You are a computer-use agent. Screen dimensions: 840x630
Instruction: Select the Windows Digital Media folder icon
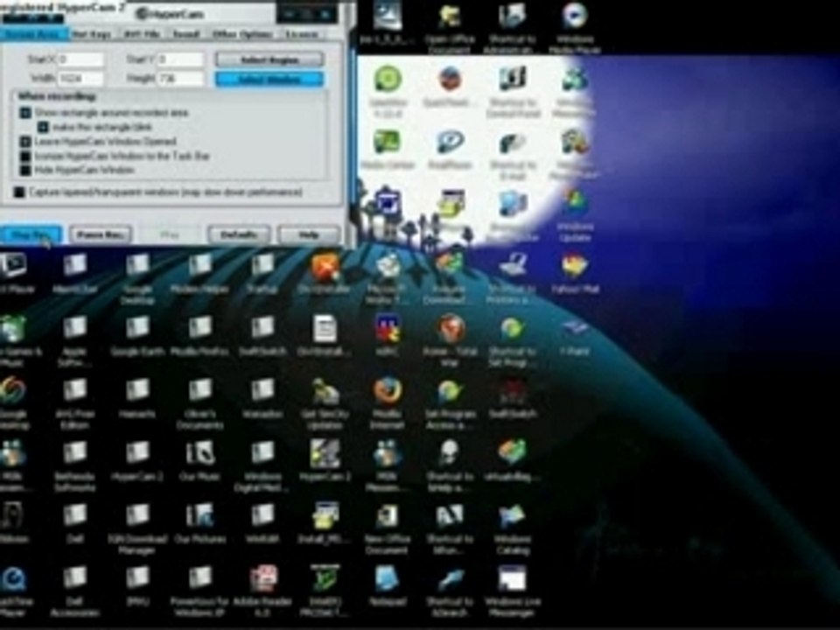point(262,466)
